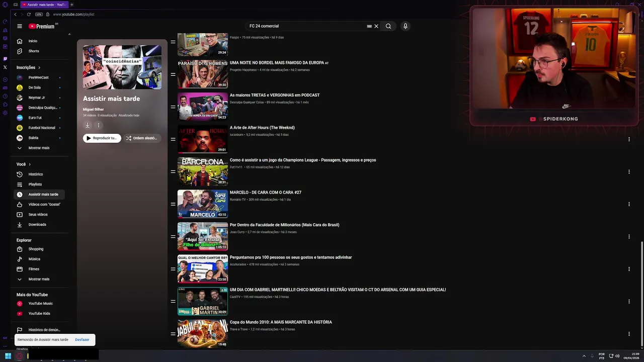Image resolution: width=644 pixels, height=362 pixels.
Task: Open A Arte de After Hours video
Action: [262, 128]
